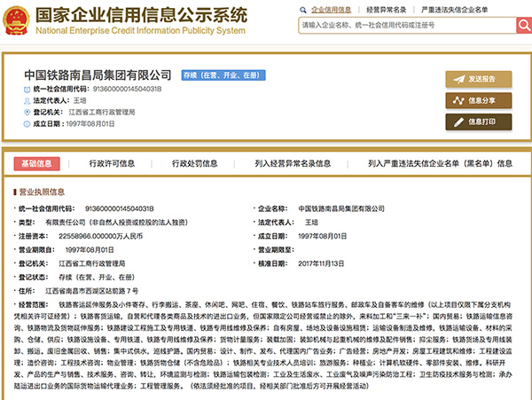The width and height of the screenshot is (532, 400).
Task: Select the 严重违法失信企业名单 search category
Action: (454, 10)
